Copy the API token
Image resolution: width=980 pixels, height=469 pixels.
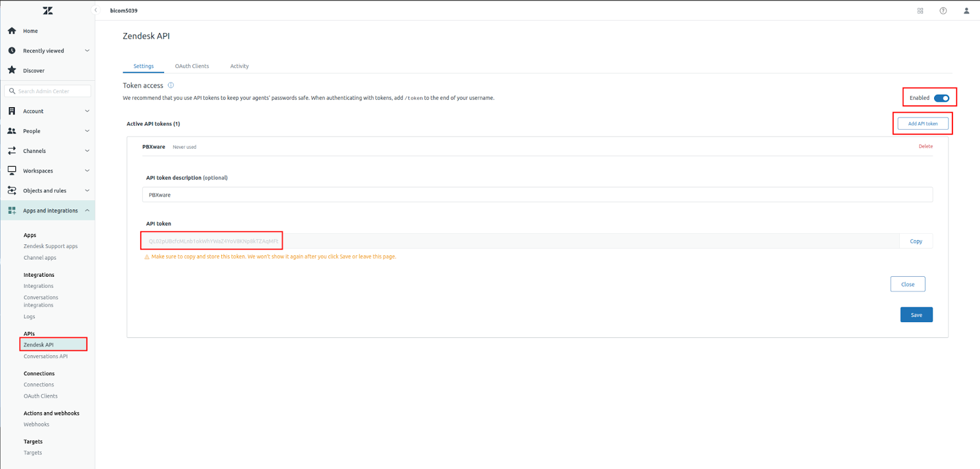pos(916,241)
